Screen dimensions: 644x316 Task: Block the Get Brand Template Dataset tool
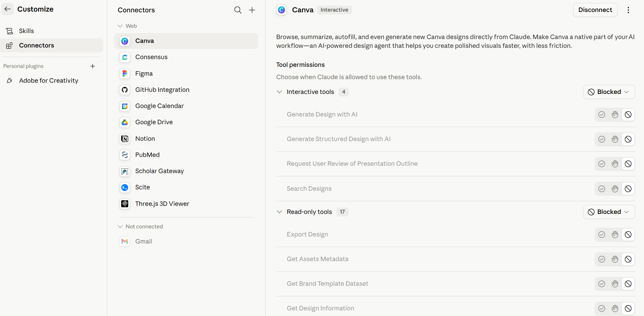[x=628, y=284]
